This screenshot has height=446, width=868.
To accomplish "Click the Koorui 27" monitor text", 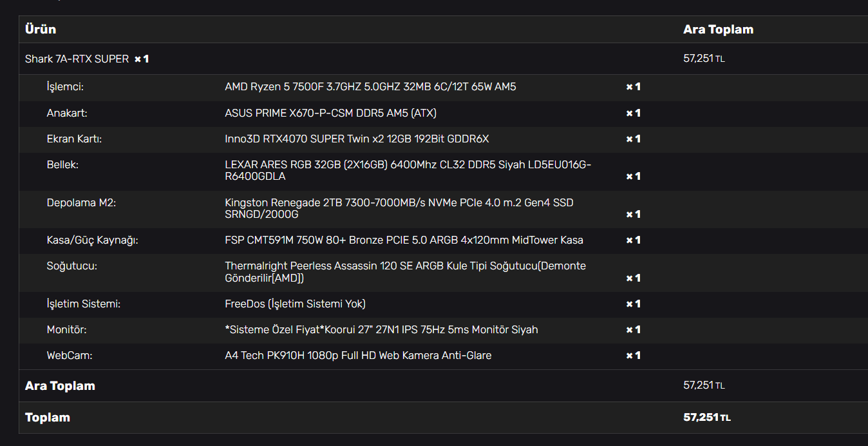I will (381, 329).
